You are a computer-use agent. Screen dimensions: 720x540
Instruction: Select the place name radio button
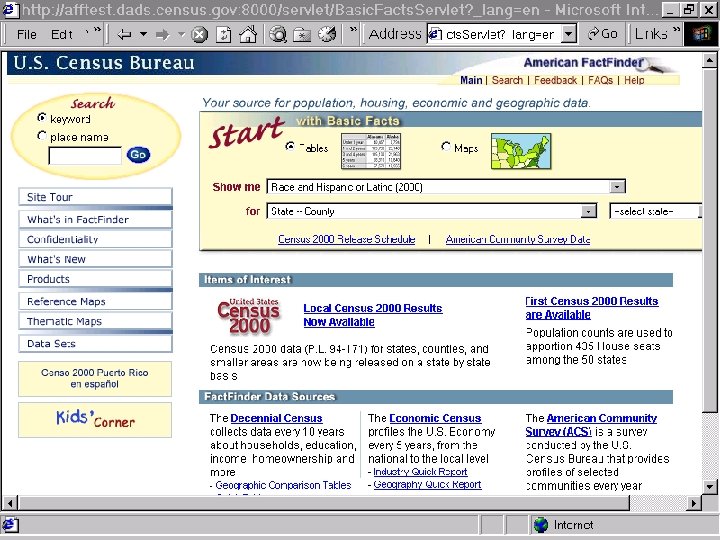click(42, 135)
